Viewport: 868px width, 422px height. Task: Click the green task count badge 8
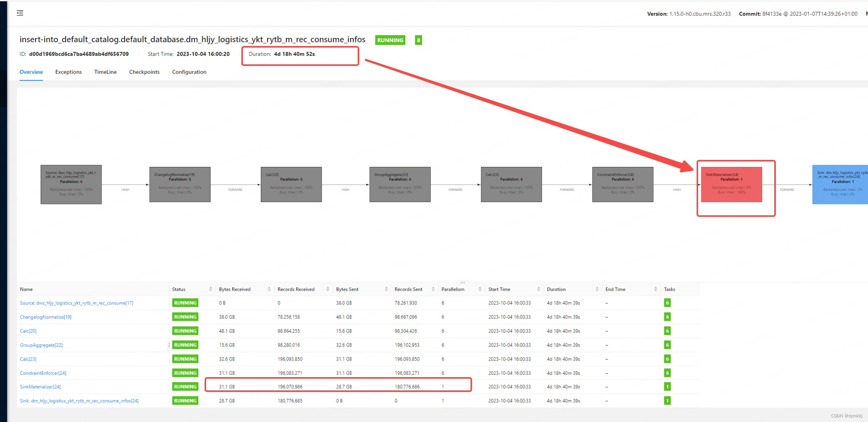(x=418, y=40)
